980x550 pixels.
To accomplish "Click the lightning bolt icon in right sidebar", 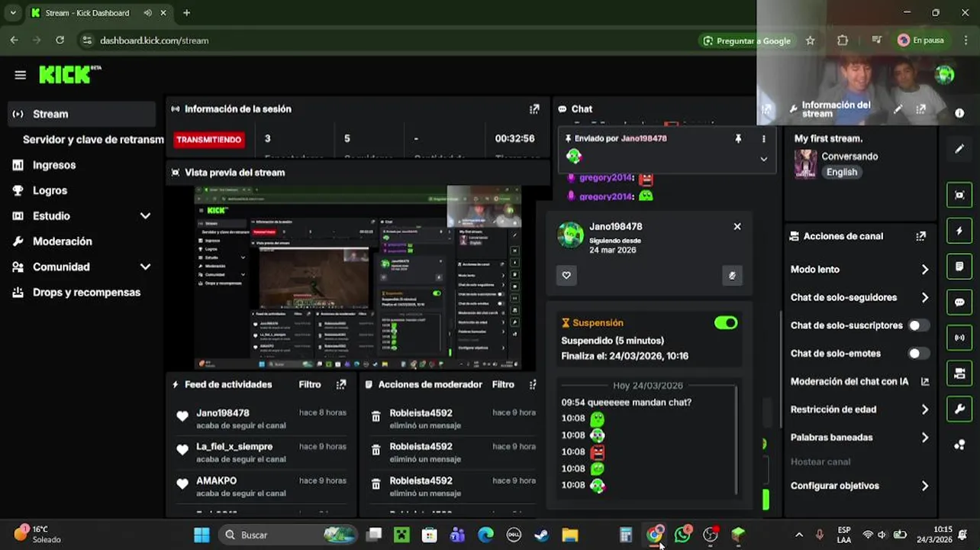I will pos(959,231).
